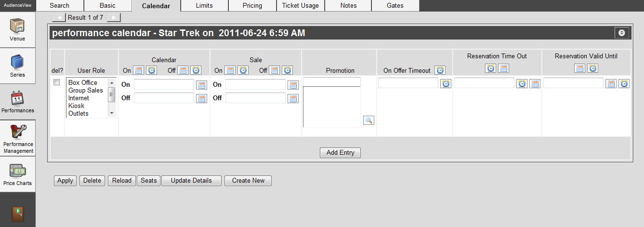Click the Seats button
This screenshot has width=644, height=227.
click(x=149, y=181)
